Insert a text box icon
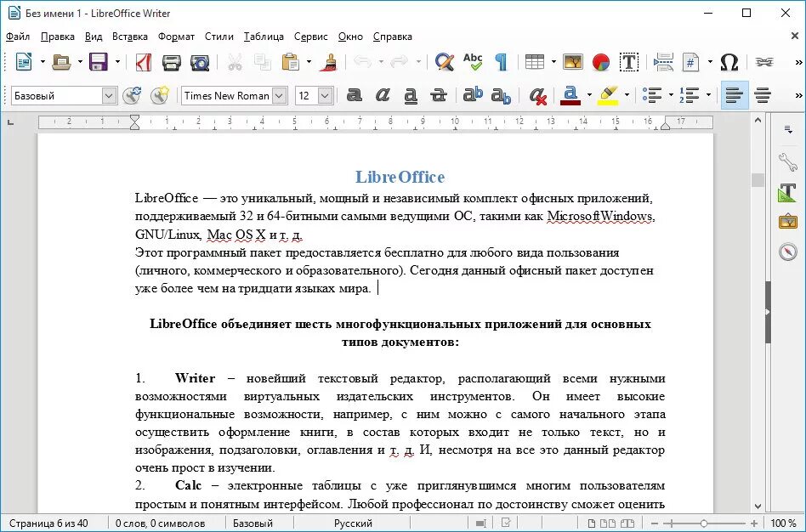Screen dimensions: 806x532 point(628,62)
